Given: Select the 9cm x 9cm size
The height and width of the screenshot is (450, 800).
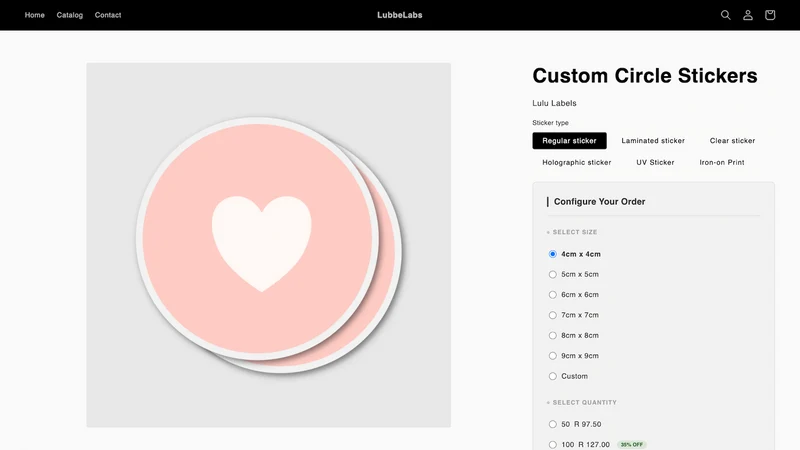Looking at the screenshot, I should [x=553, y=356].
